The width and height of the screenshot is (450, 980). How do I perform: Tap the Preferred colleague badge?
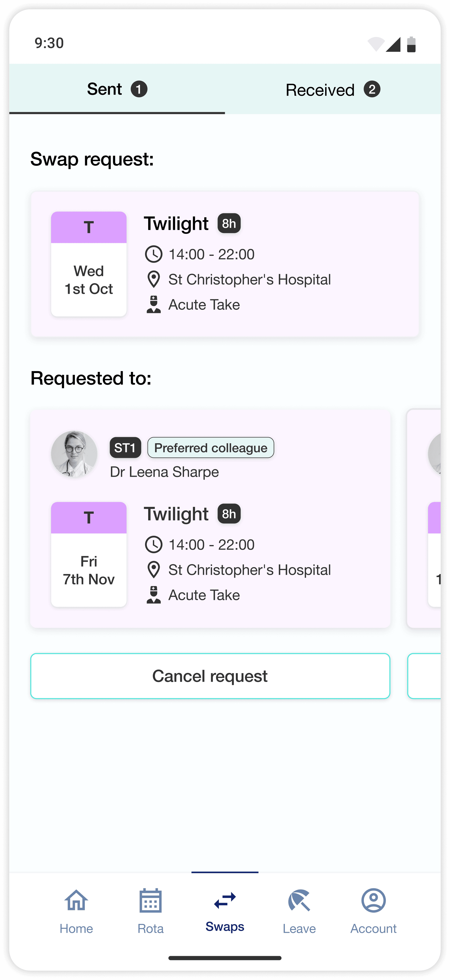point(210,448)
